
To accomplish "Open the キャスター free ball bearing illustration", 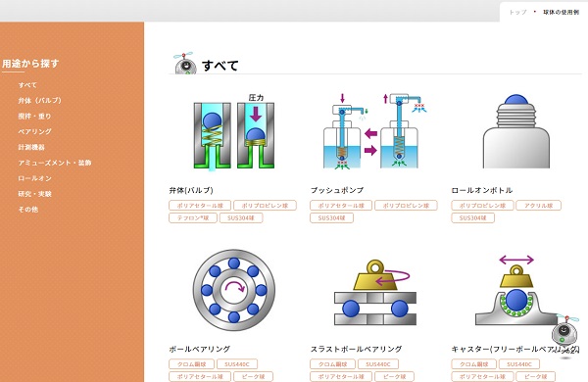I will (516, 290).
